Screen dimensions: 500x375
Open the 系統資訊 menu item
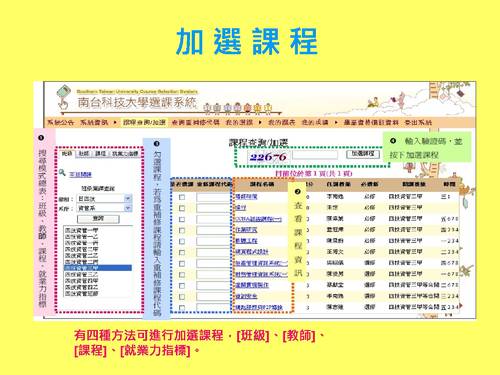(94, 122)
